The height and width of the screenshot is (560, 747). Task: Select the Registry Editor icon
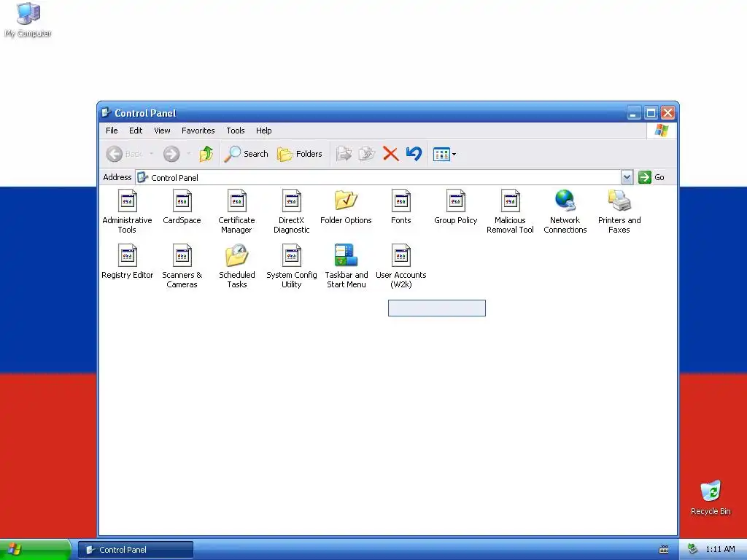coord(127,256)
